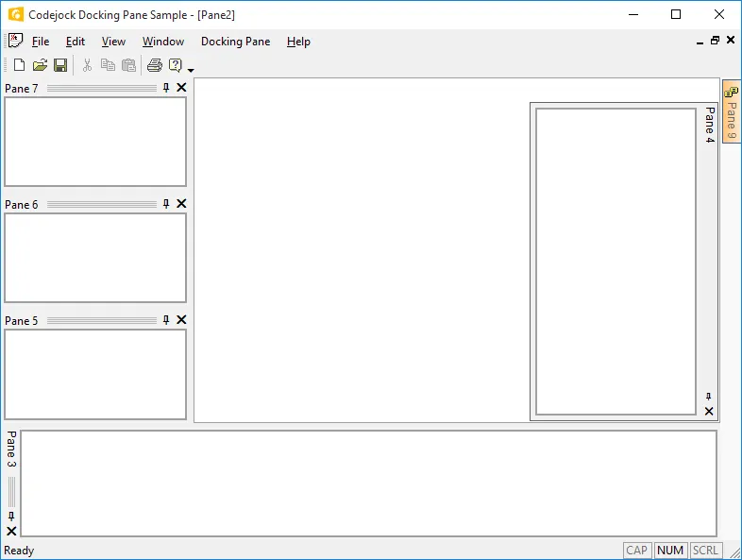Show the auto-hidden Pane 9 tab
Screen dimensions: 742x560
[732, 111]
